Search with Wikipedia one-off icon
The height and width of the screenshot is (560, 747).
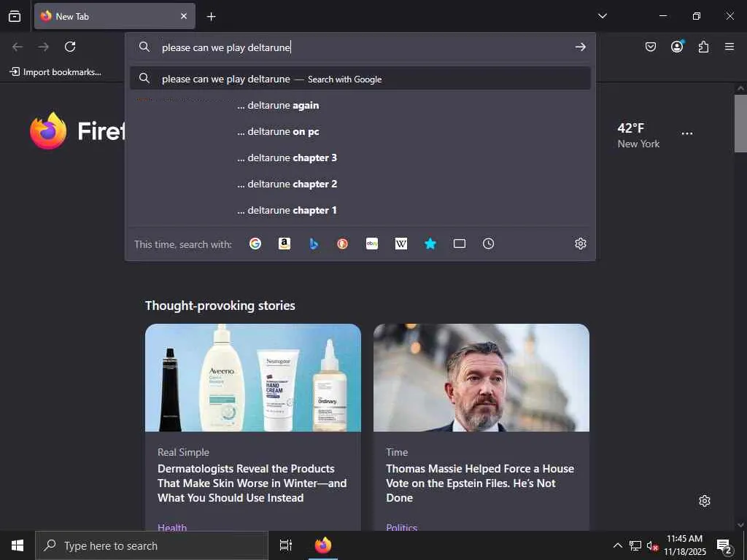tap(401, 244)
